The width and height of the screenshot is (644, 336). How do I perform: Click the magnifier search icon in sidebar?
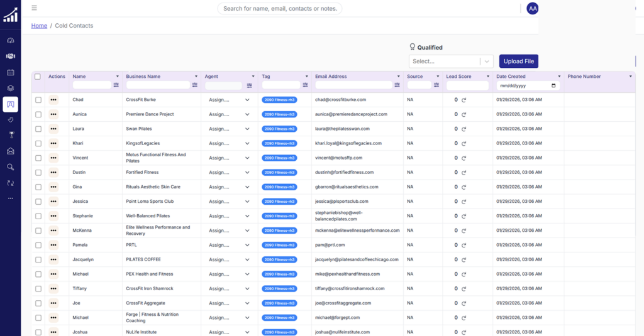(10, 167)
